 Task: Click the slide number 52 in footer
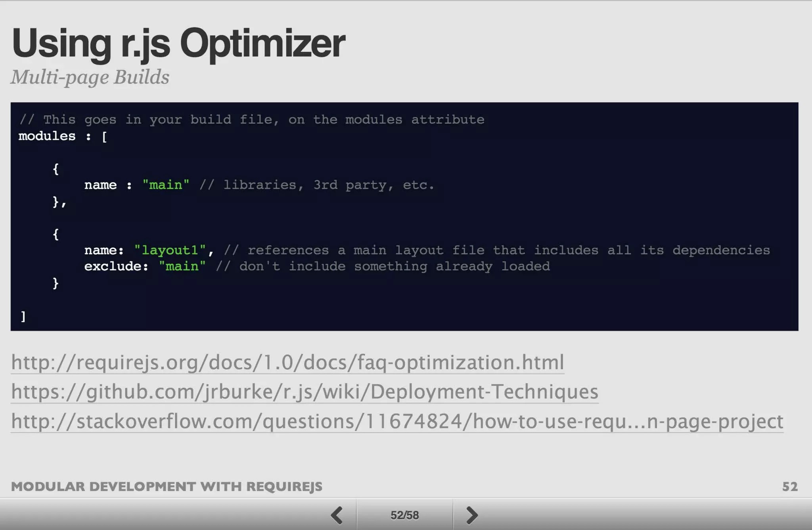click(x=790, y=486)
